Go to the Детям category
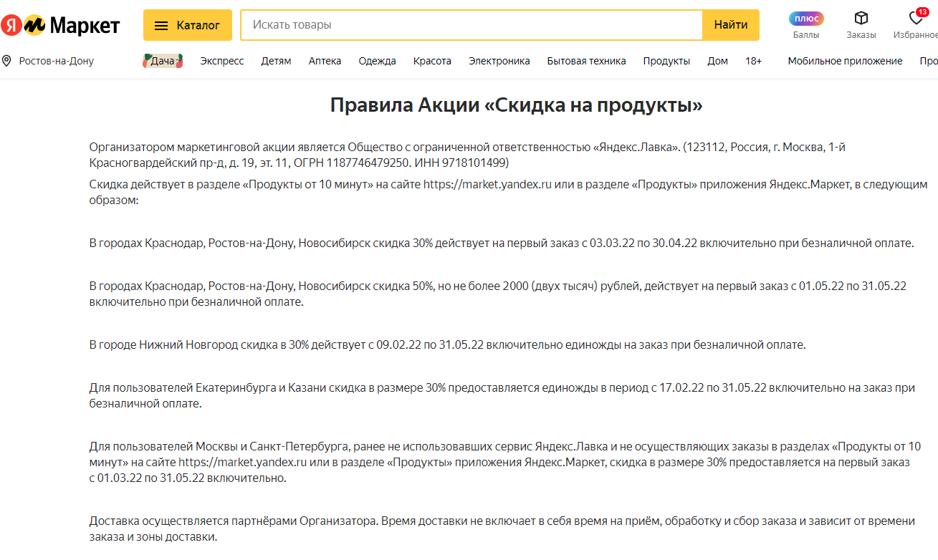Screen dimensions: 938x560 point(276,61)
